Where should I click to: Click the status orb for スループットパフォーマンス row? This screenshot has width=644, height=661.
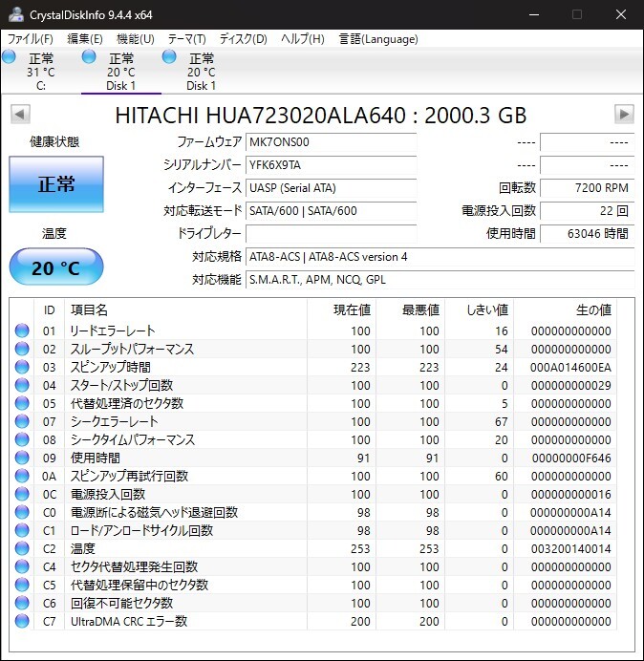[22, 349]
